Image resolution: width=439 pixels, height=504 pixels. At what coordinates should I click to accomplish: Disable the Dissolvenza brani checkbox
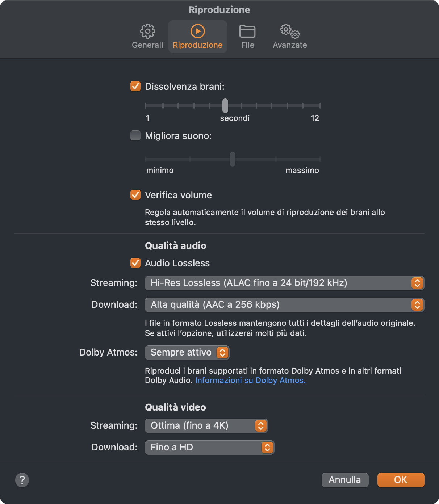click(x=135, y=87)
